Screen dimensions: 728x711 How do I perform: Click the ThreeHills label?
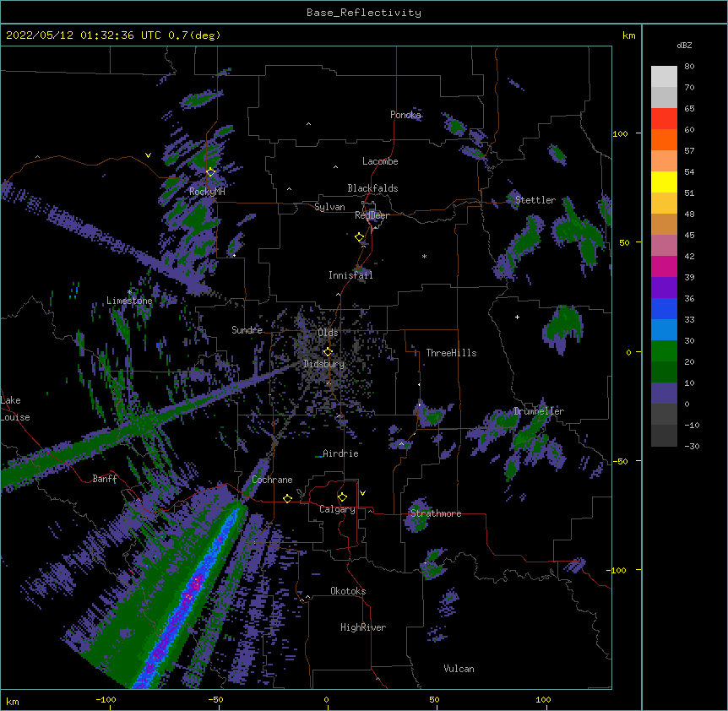(451, 353)
